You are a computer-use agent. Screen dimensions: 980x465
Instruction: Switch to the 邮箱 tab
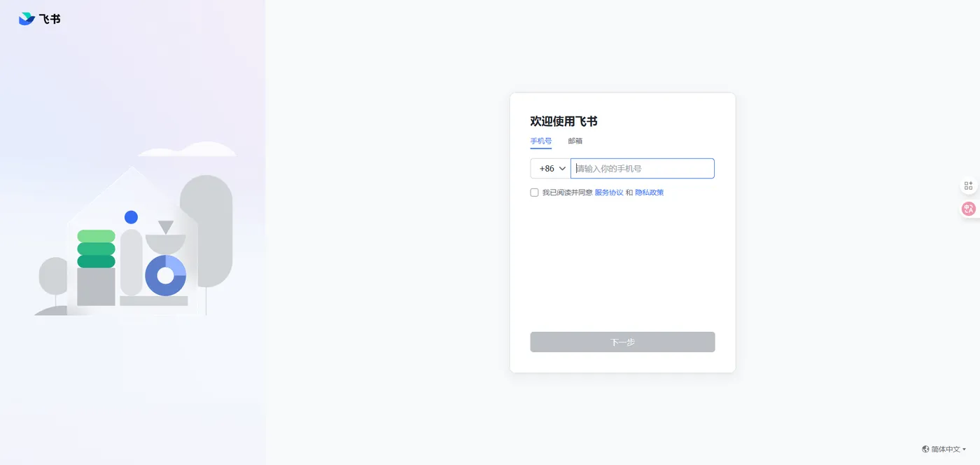(x=575, y=141)
